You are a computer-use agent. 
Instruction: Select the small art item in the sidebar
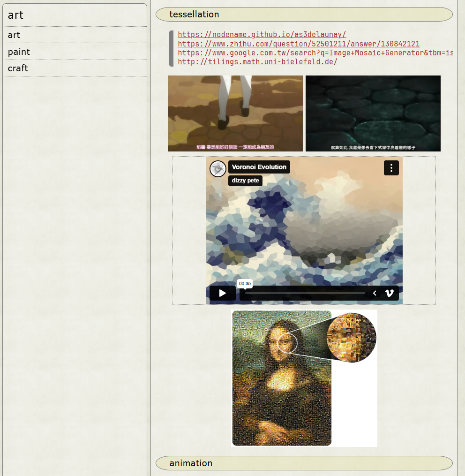[14, 35]
